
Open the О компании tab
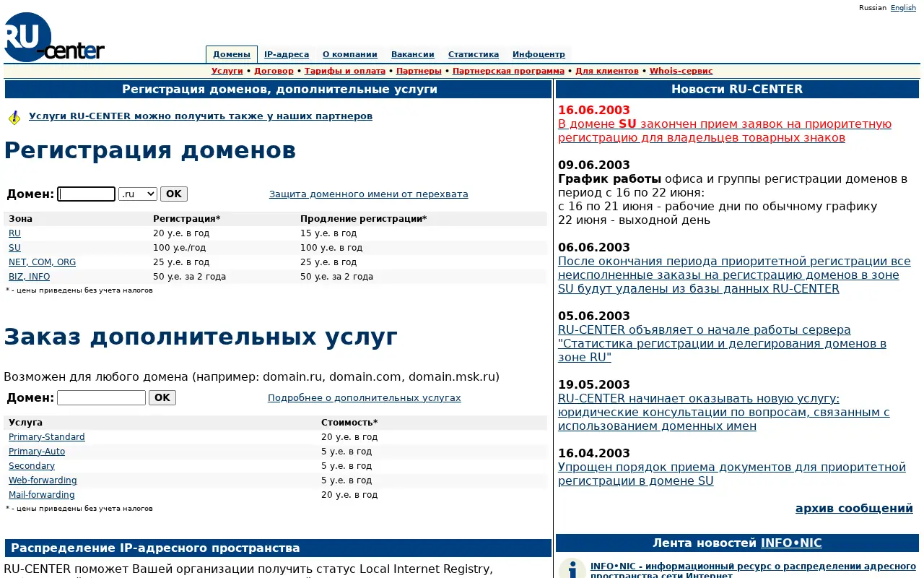(x=350, y=54)
